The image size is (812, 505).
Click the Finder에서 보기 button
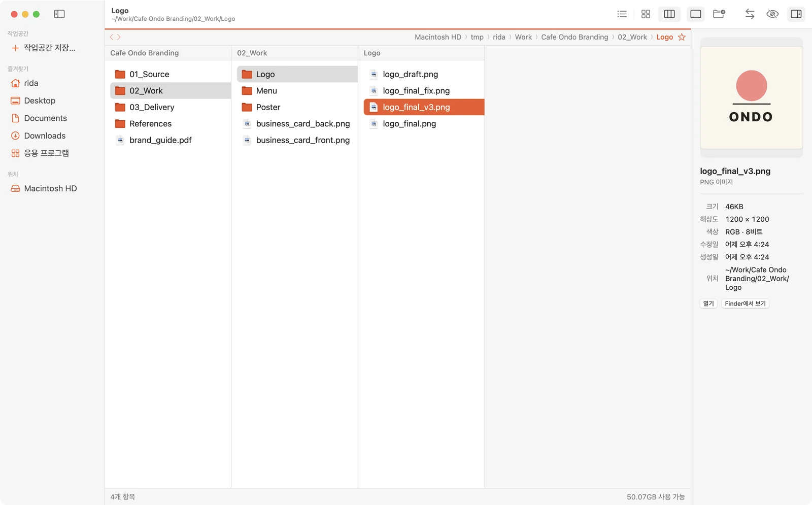pyautogui.click(x=745, y=304)
